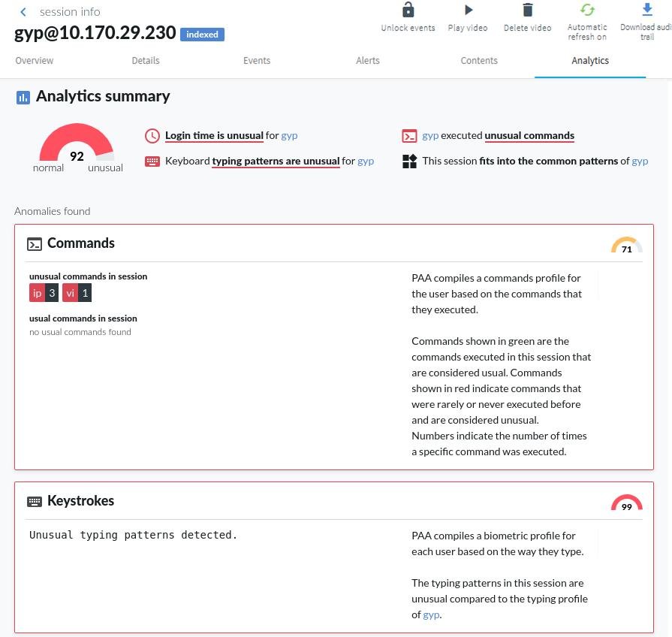The height and width of the screenshot is (637, 672).
Task: Click the Keystrokes score gauge showing 99
Action: (x=627, y=504)
